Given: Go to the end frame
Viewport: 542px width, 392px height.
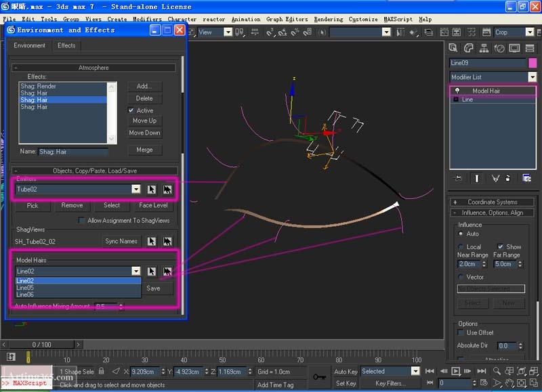Looking at the screenshot, I should click(x=481, y=371).
